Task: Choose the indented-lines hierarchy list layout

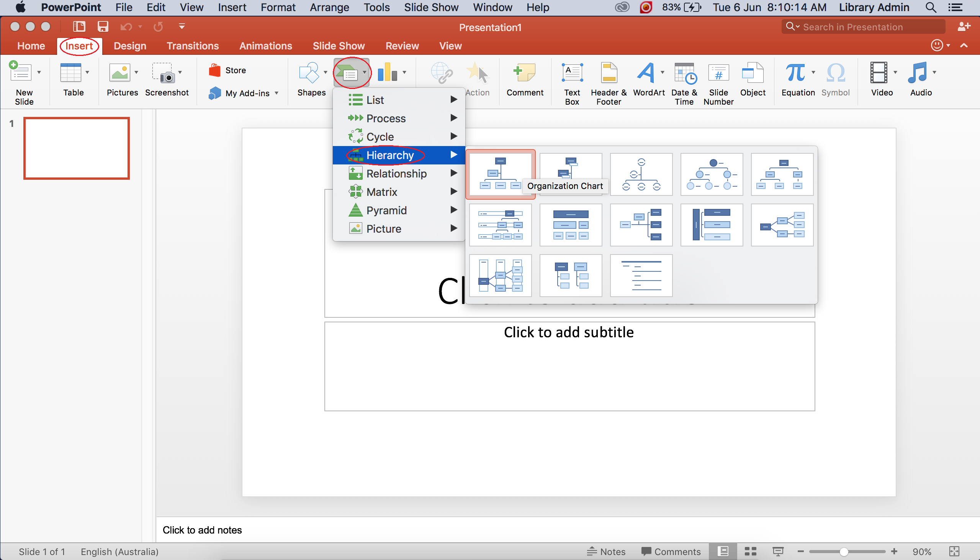Action: (641, 275)
